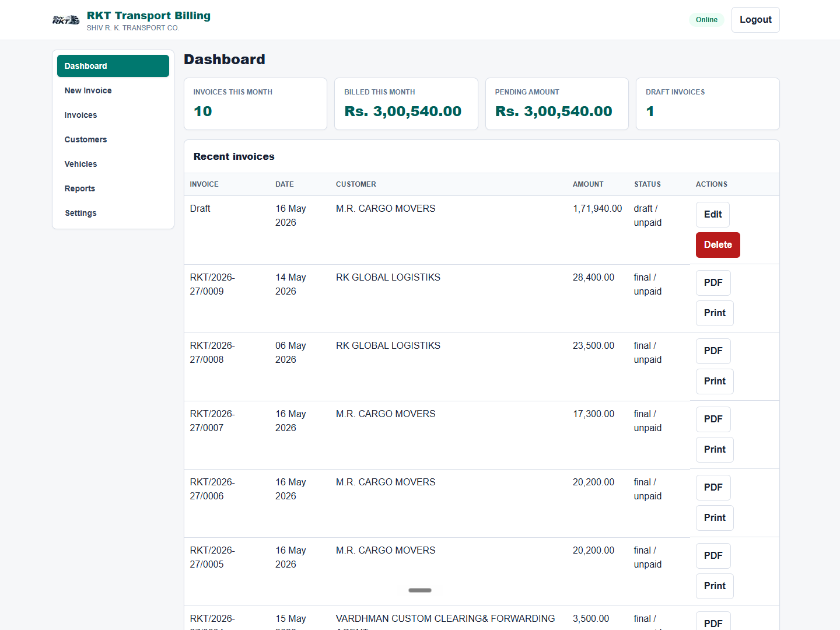The height and width of the screenshot is (630, 840).
Task: Click the RKT Transport Billing title
Action: coord(149,16)
